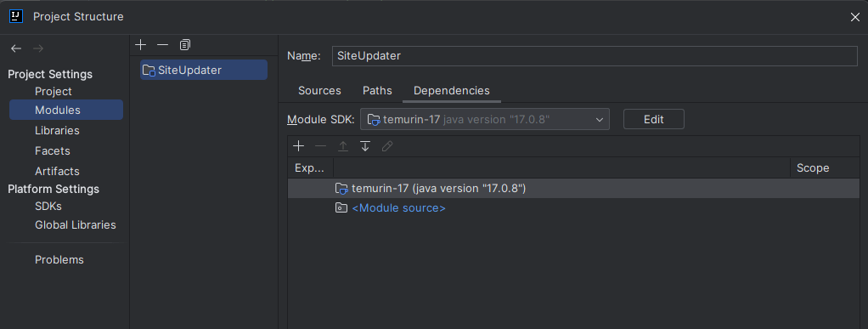Click the IntelliJ IDEA logo icon
The image size is (868, 329).
16,17
